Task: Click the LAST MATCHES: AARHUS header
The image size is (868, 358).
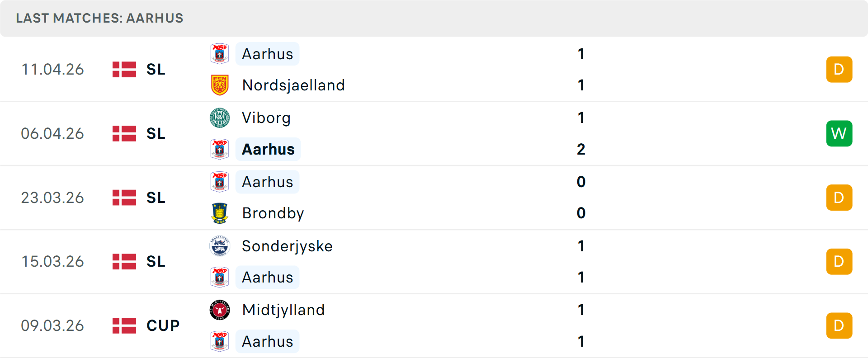Action: (x=99, y=18)
